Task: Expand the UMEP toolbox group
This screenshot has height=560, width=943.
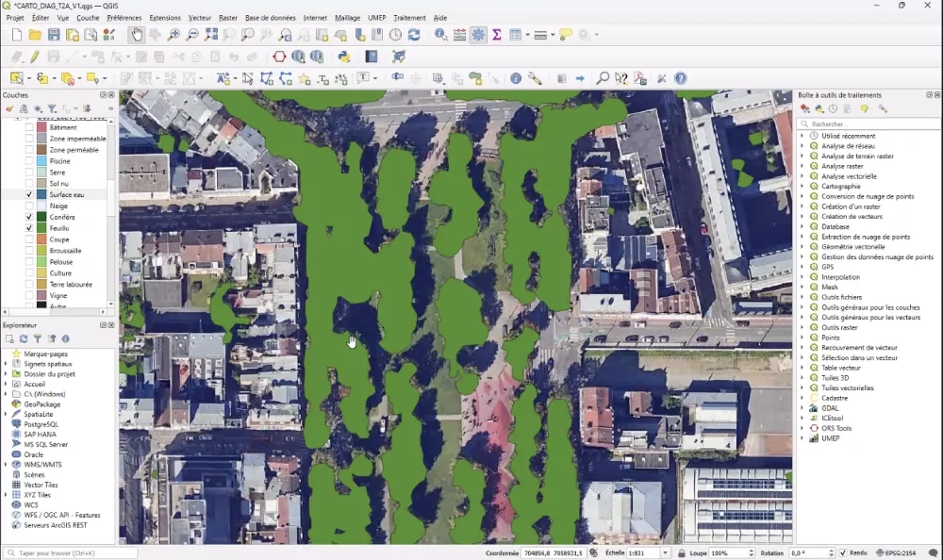Action: pos(802,438)
